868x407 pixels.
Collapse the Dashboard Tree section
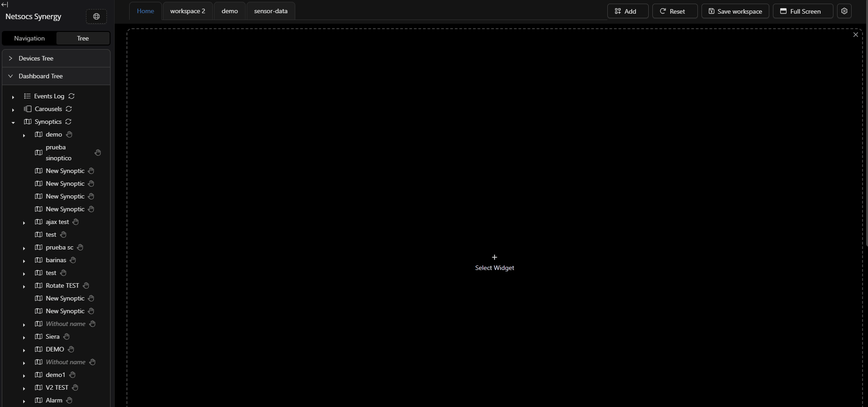(40, 76)
